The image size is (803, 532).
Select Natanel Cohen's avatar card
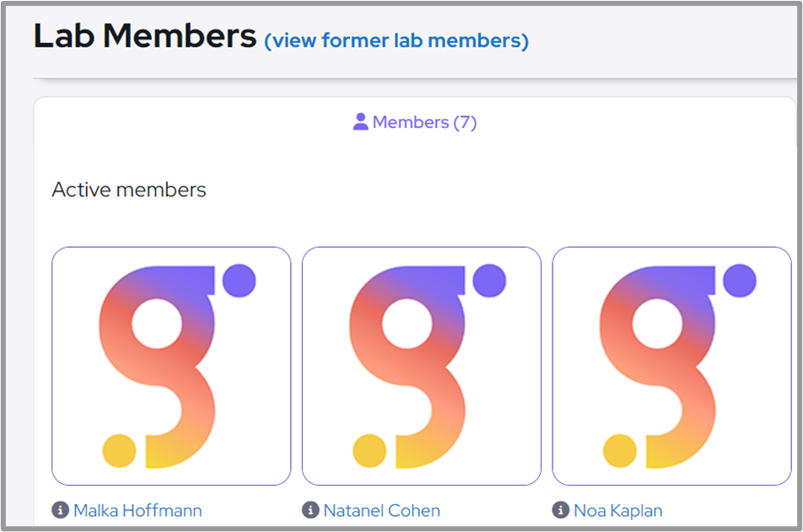click(x=422, y=366)
